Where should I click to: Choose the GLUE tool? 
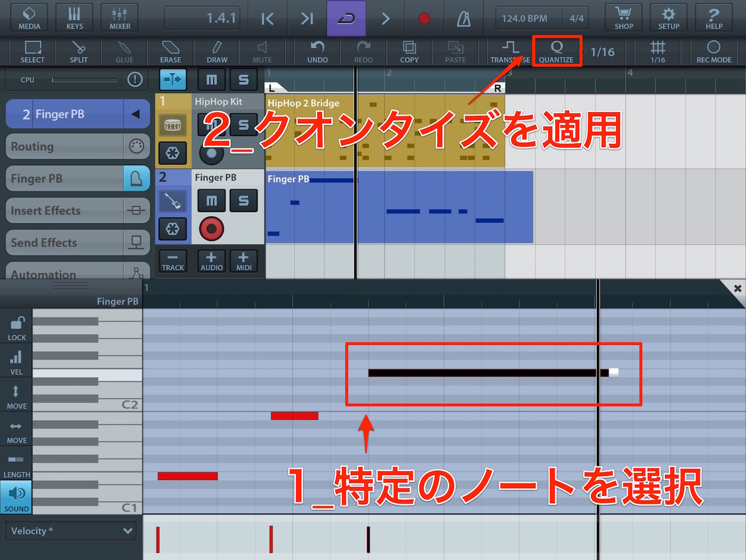(x=124, y=52)
